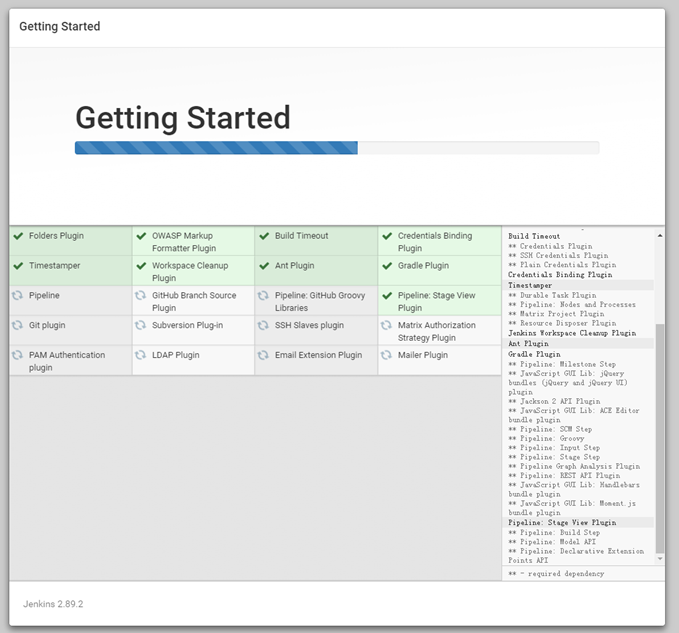Click the green checkmark beside Folders Plugin
679x633 pixels.
(x=18, y=237)
